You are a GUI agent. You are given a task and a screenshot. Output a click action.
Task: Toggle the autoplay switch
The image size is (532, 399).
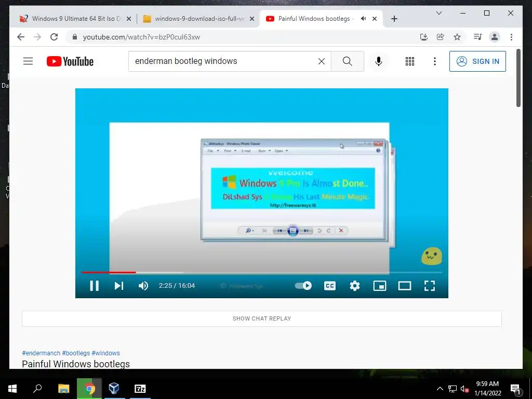tap(303, 286)
